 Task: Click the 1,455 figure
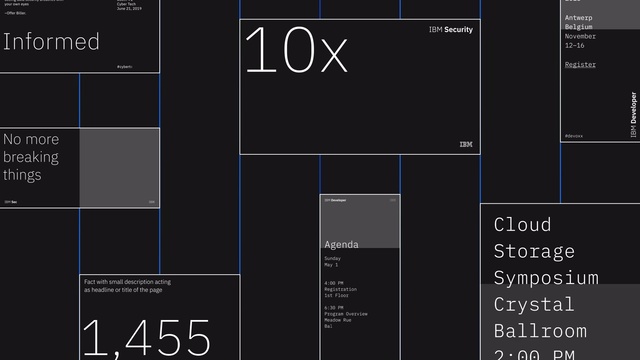pos(146,338)
